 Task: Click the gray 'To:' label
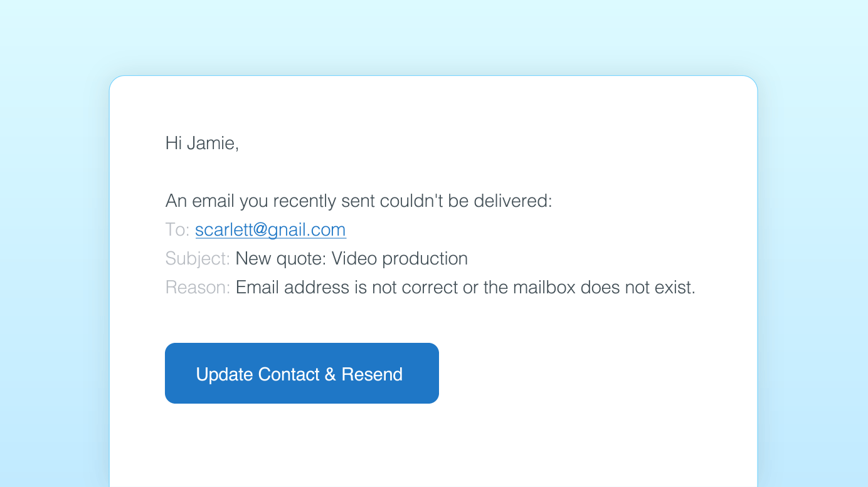tap(177, 230)
